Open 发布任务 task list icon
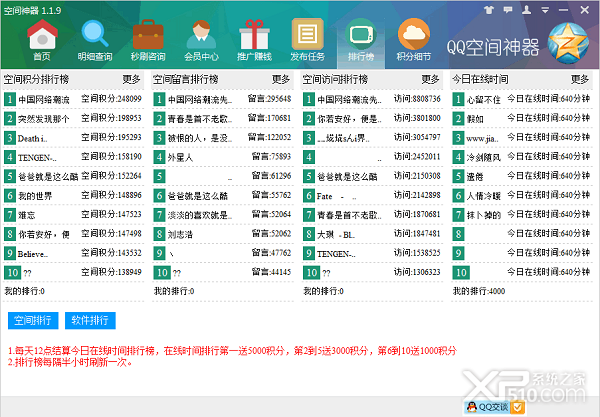 (x=308, y=34)
